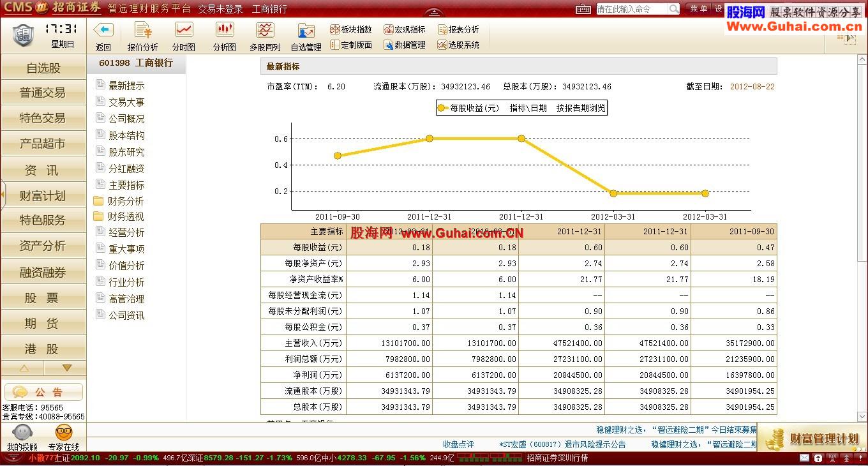Click the cursor selection icon top right
868x466 pixels.
pos(849,38)
